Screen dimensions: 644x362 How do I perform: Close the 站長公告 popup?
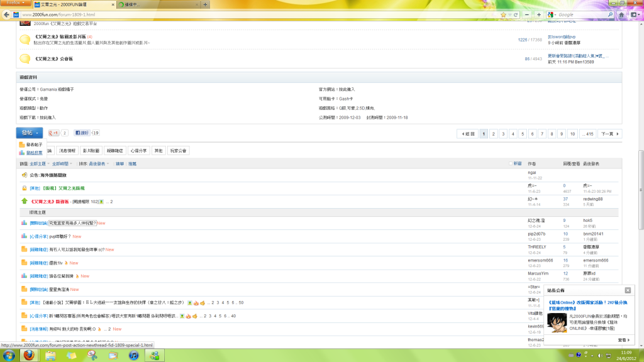click(x=627, y=290)
